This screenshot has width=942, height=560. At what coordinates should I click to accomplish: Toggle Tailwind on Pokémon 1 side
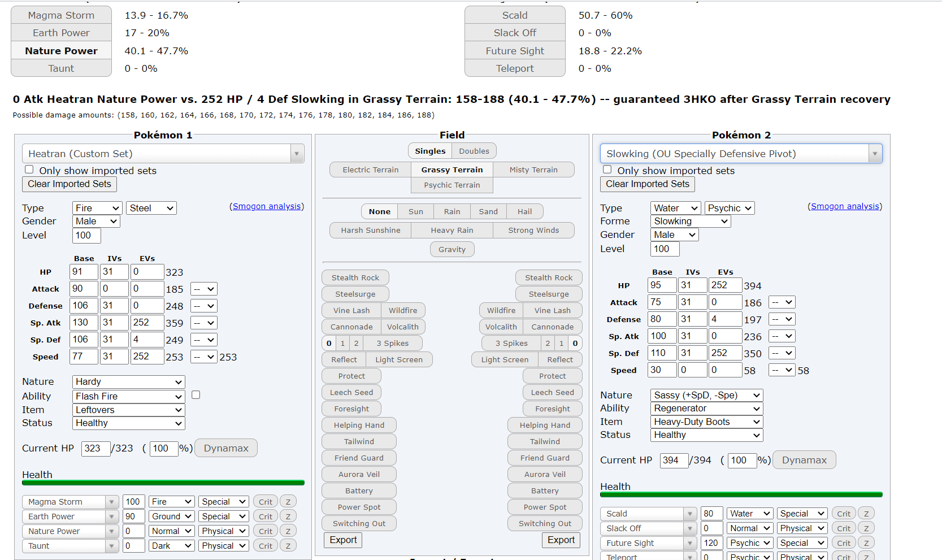click(x=359, y=441)
